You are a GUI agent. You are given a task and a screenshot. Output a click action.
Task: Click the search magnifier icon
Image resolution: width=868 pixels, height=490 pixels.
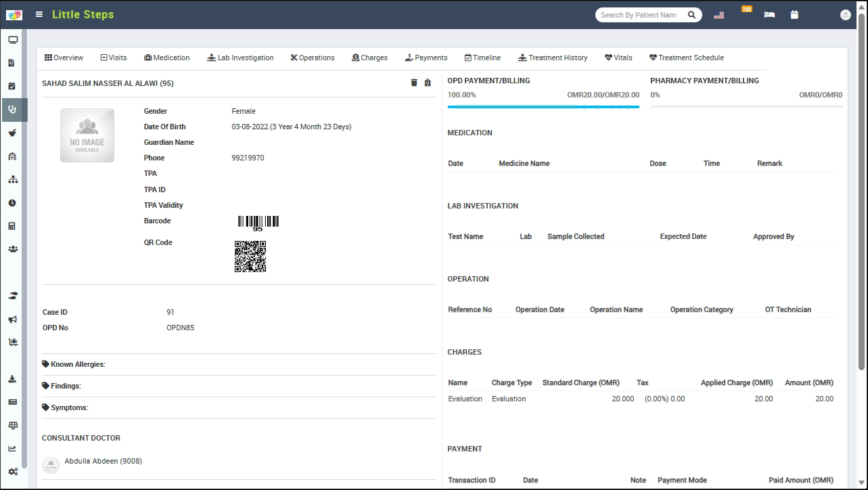point(691,15)
